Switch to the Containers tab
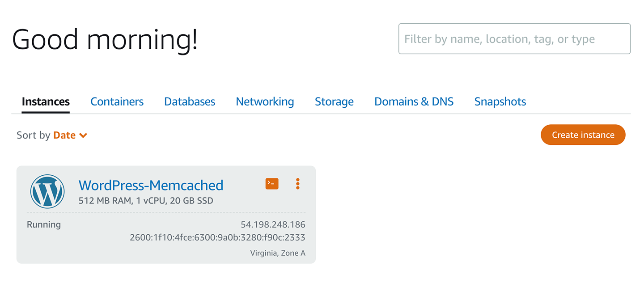644x283 pixels. pos(117,101)
